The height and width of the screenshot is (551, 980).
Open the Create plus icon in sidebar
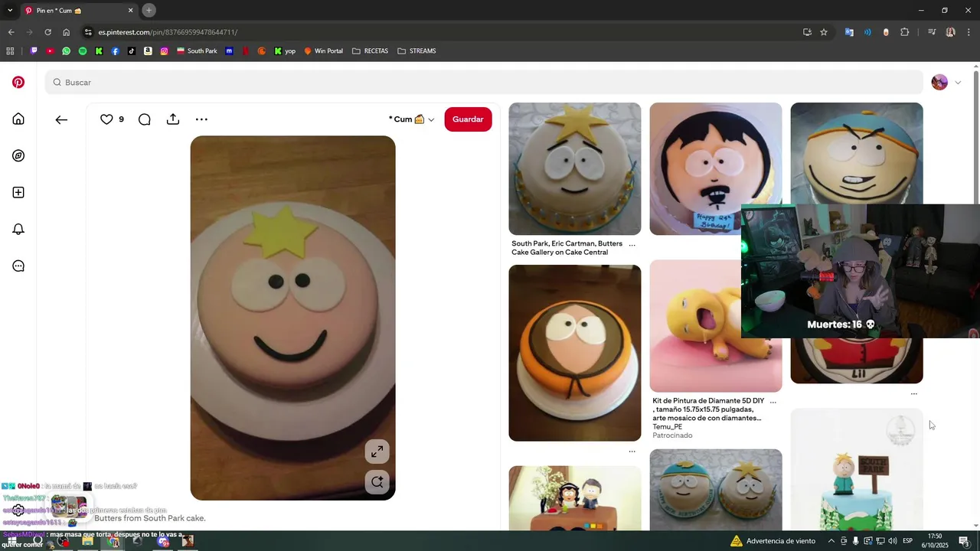point(18,192)
